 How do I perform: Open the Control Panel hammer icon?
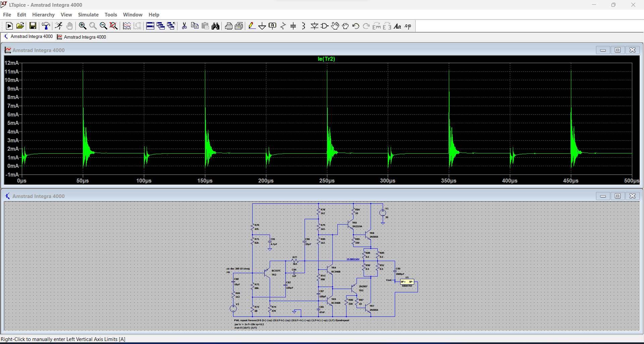pyautogui.click(x=46, y=26)
